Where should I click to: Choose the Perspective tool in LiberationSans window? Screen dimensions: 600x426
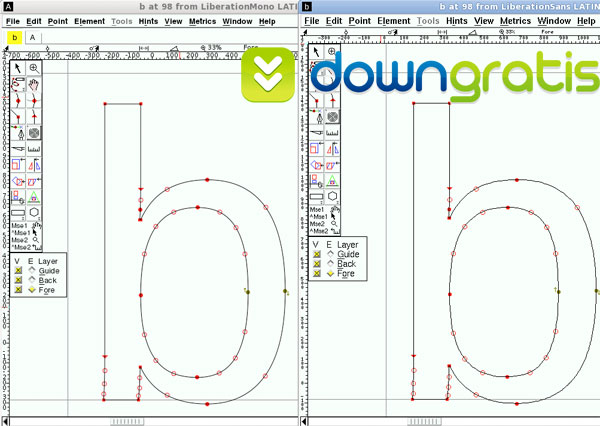332,181
